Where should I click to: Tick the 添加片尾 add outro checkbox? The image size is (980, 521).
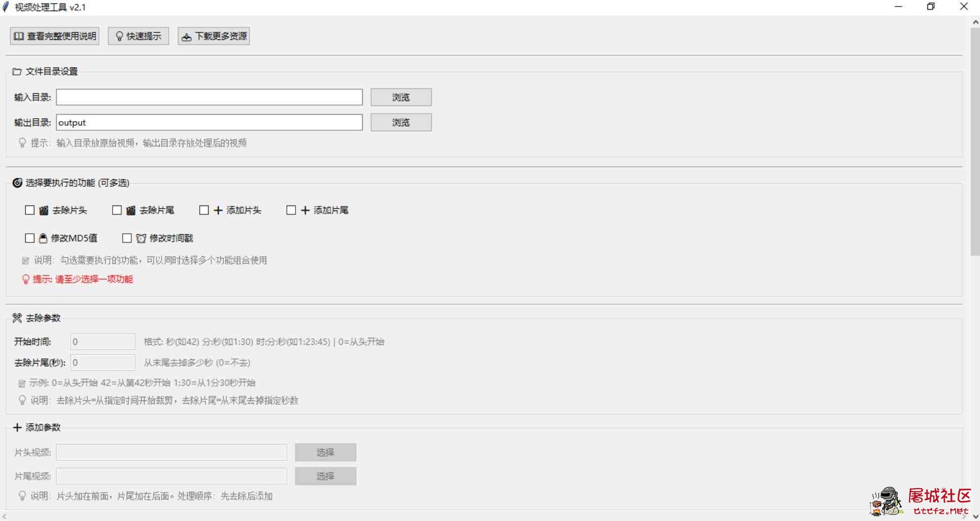pos(291,210)
